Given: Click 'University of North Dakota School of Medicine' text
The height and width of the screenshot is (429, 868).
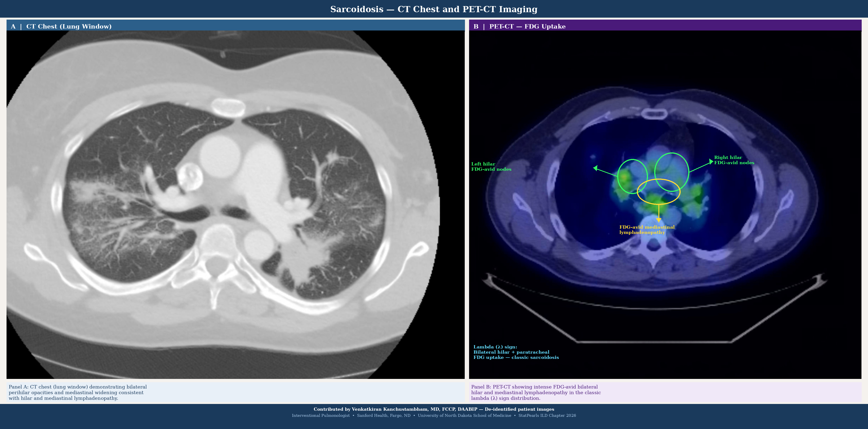Looking at the screenshot, I should click(x=464, y=415).
